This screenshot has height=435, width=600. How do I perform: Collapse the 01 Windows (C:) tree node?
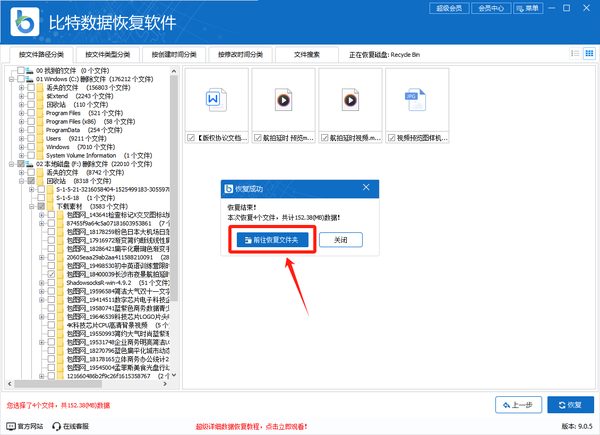11,79
